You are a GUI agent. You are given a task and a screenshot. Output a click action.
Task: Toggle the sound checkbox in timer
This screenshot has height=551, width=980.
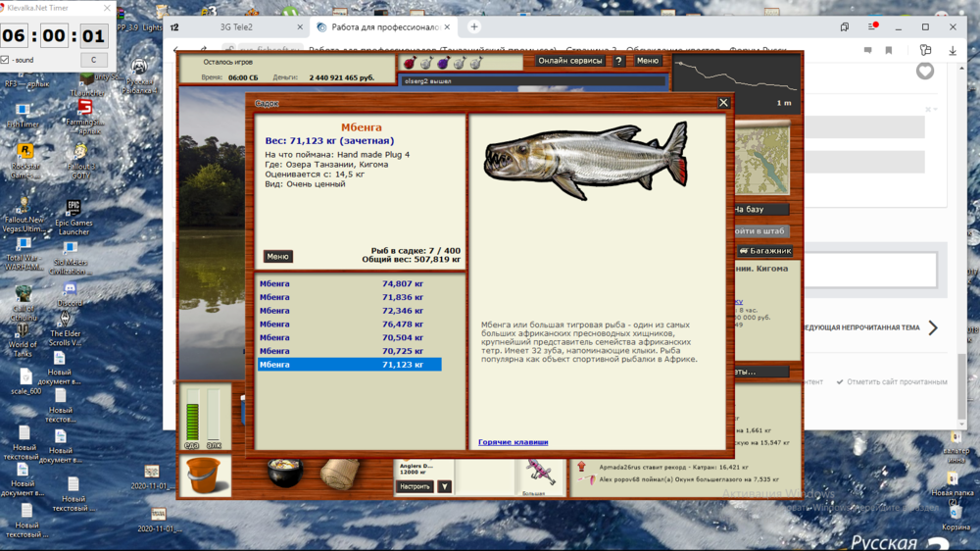[6, 60]
